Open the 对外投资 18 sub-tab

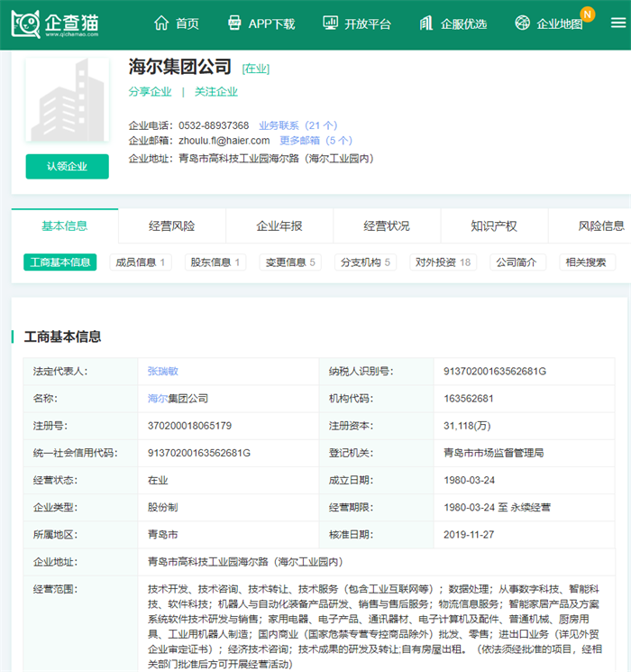443,262
